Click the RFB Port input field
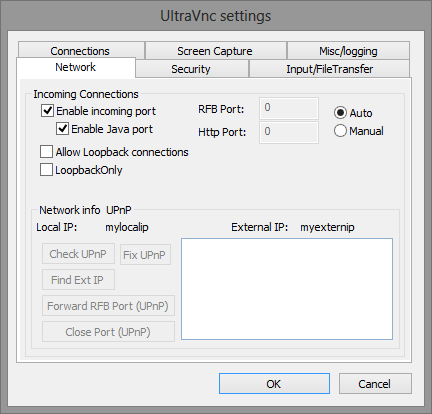 tap(289, 108)
